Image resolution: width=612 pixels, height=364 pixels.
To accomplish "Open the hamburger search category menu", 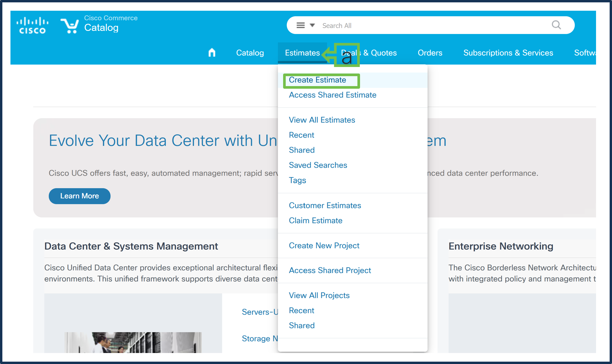I will pos(300,25).
